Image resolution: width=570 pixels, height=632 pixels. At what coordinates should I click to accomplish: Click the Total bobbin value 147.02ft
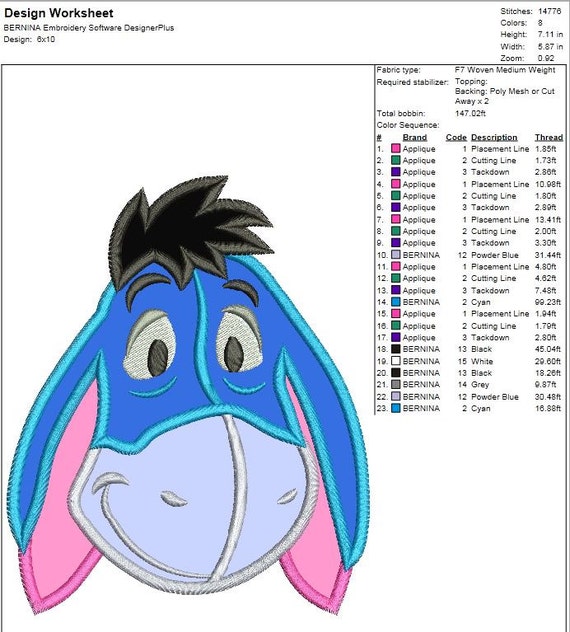click(x=470, y=114)
